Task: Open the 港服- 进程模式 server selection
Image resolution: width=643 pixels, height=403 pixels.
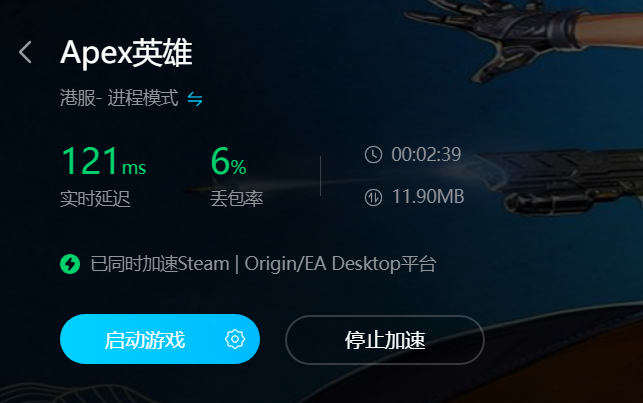Action: point(119,98)
